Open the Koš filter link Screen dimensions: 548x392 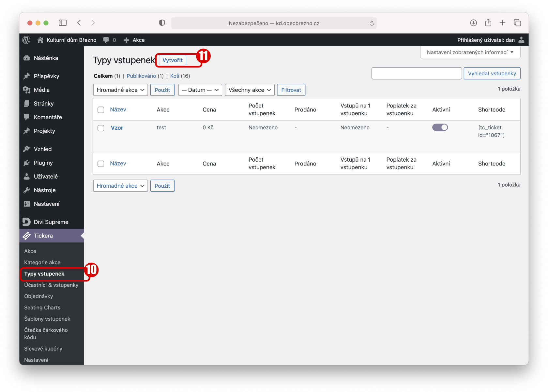pos(175,76)
